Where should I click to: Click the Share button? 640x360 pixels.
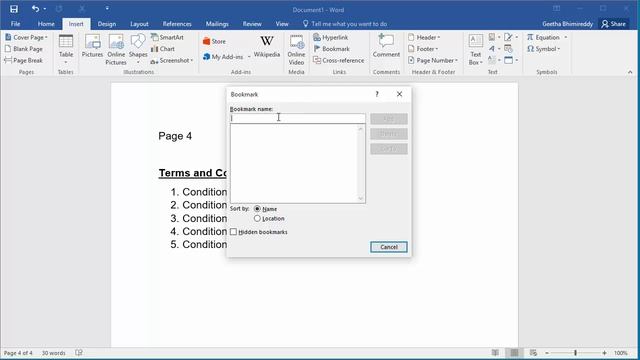point(613,24)
